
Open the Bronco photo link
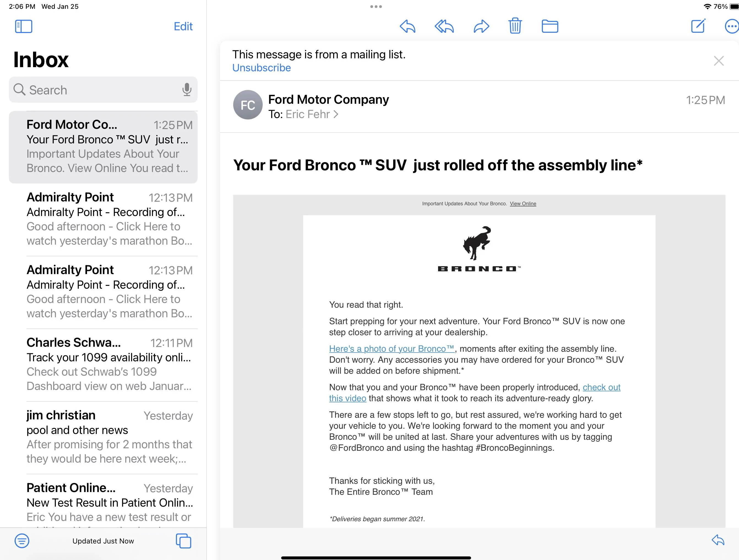[392, 349]
